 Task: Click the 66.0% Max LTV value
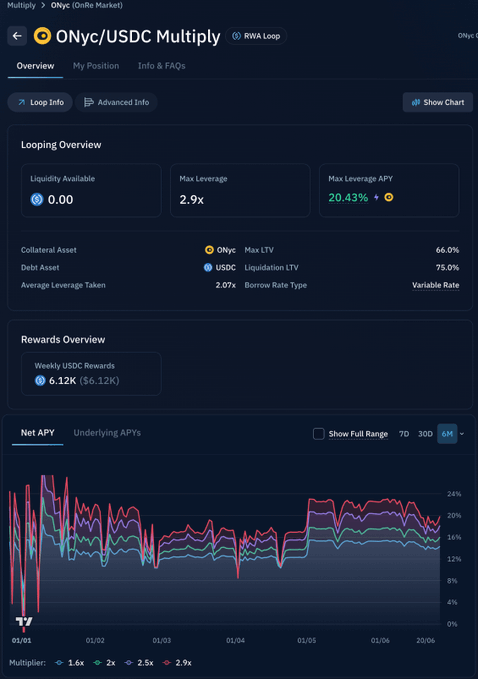(447, 250)
